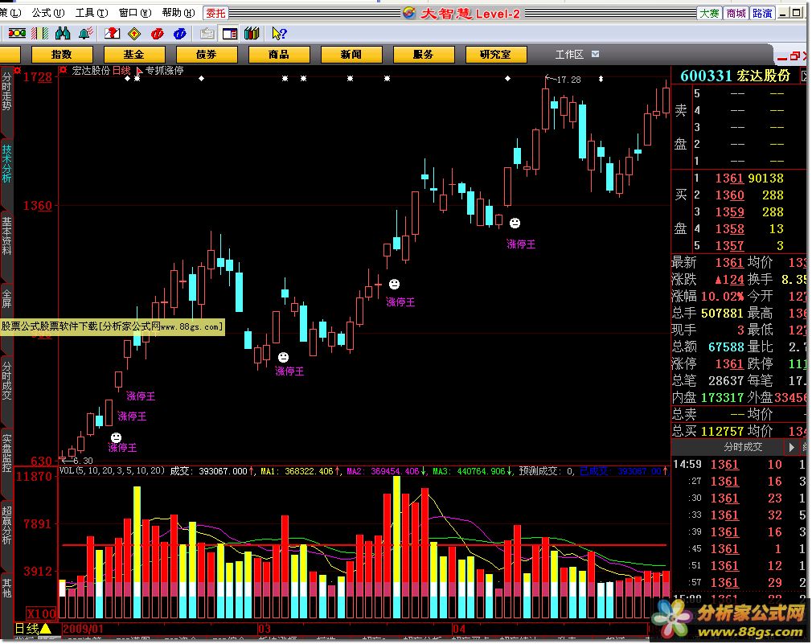Switch to 全屏 side tab
812x644 pixels.
(x=6, y=299)
